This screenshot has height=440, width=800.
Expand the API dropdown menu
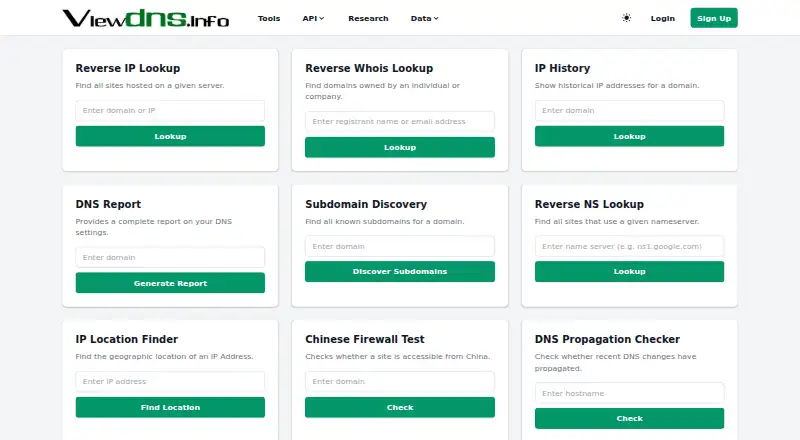click(313, 18)
